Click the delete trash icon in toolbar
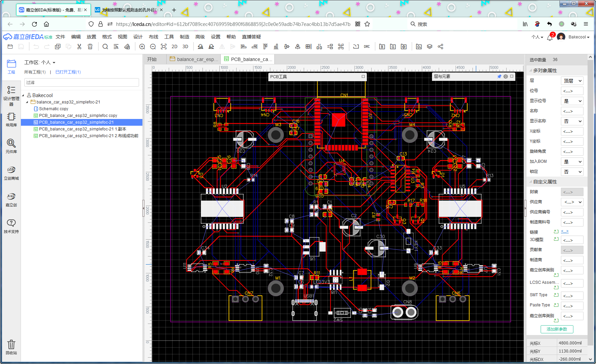596x364 pixels. (x=90, y=47)
